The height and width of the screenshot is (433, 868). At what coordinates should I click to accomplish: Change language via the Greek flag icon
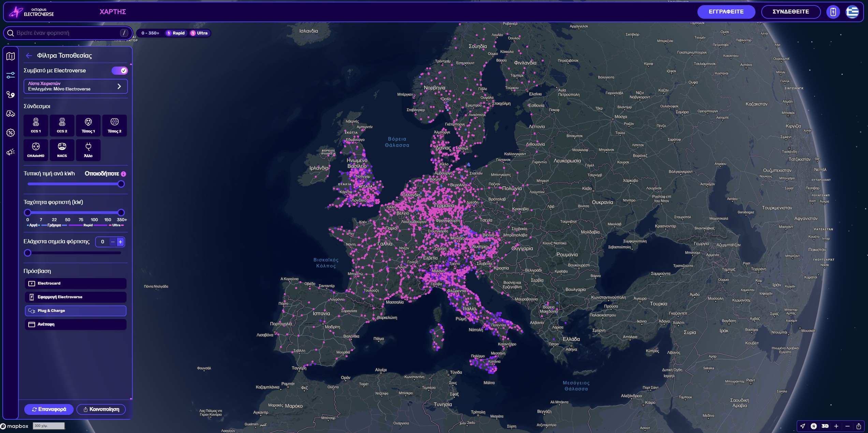[x=852, y=12]
